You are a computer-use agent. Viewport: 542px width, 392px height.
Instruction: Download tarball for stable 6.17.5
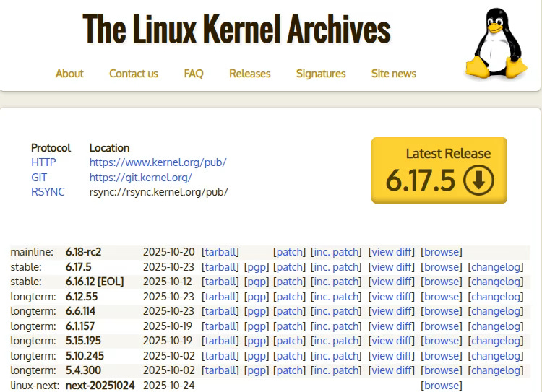pyautogui.click(x=220, y=267)
